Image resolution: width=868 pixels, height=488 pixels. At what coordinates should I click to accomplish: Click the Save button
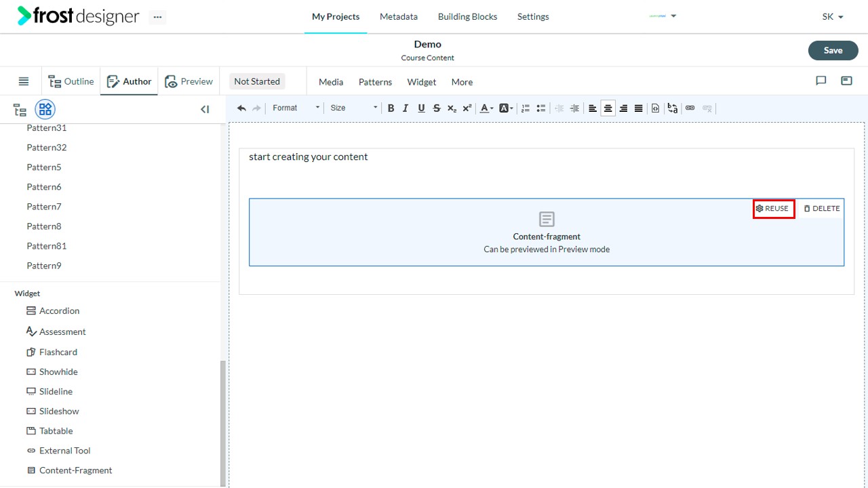click(x=833, y=50)
